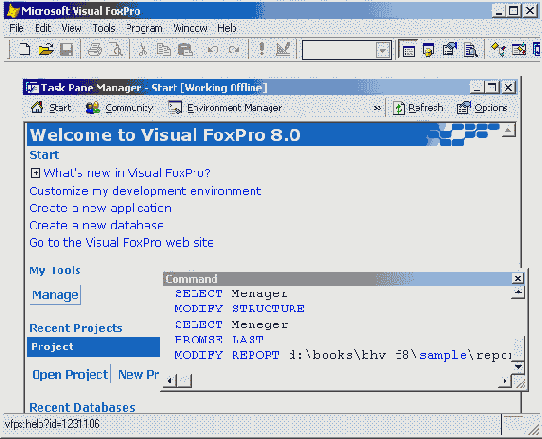Screen dimensions: 542x439
Task: Switch to the Community pane
Action: pyautogui.click(x=120, y=108)
